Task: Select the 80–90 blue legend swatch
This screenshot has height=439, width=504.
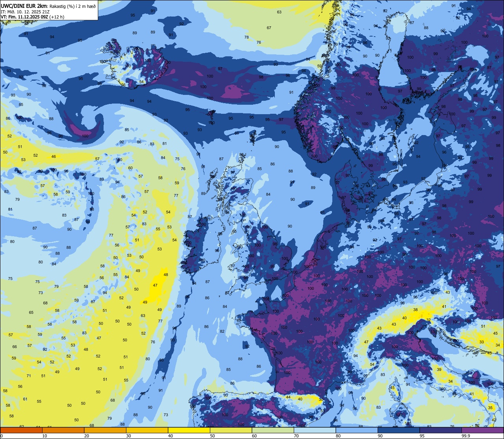Action: click(x=357, y=430)
